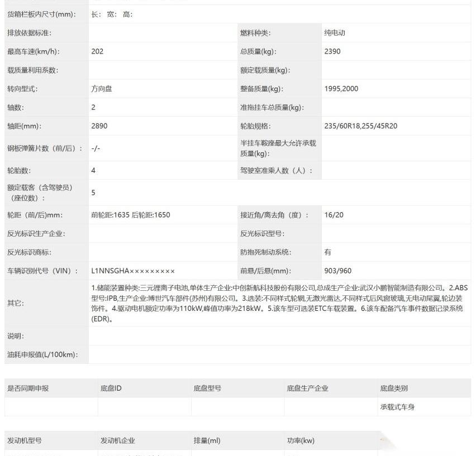Viewport: 476px width, 456px height.
Task: Select the track width value 前轮距:1635 后轮距:1650
Action: 131,215
